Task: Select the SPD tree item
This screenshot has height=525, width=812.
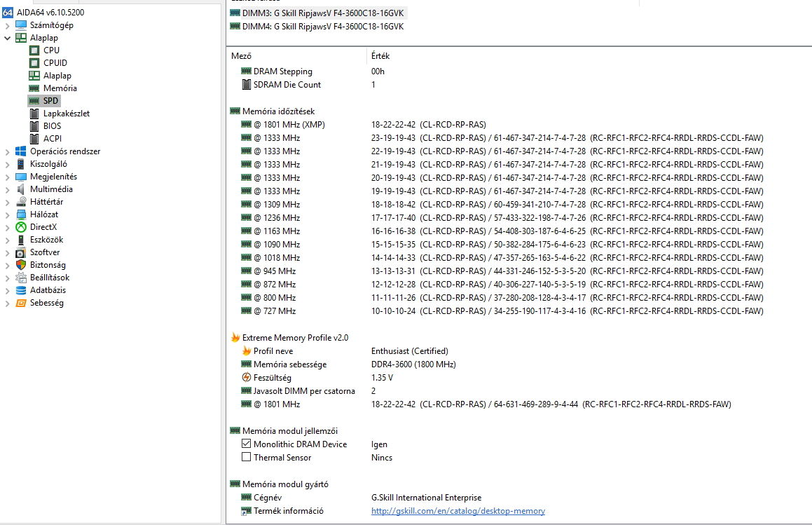Action: tap(50, 100)
